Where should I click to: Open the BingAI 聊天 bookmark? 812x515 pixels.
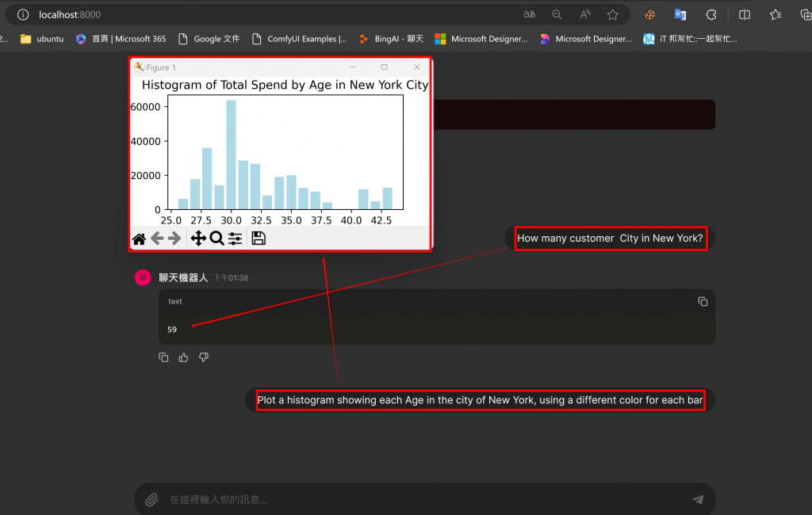tap(391, 39)
